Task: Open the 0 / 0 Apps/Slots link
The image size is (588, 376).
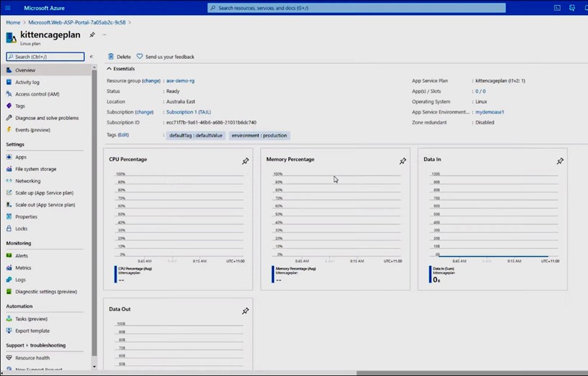Action: [x=480, y=91]
